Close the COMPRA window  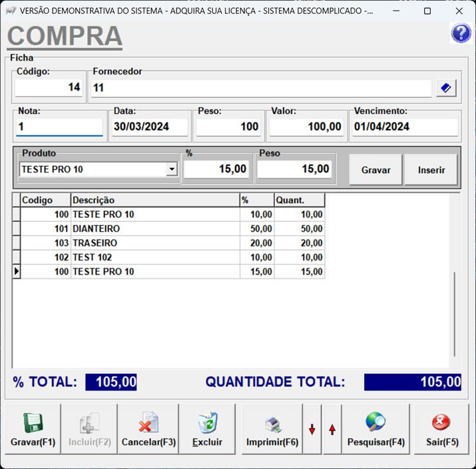[x=459, y=11]
